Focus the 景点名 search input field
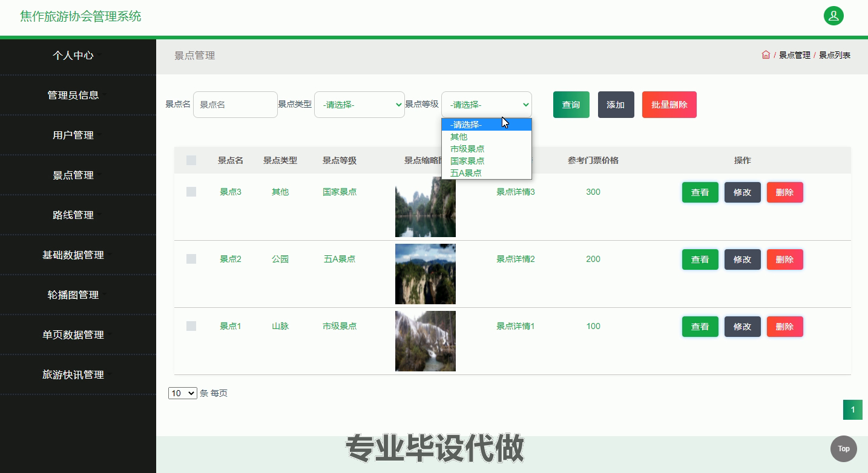This screenshot has height=473, width=868. point(235,105)
